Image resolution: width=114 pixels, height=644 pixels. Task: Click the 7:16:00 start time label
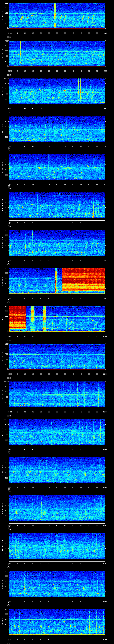(x=9, y=601)
